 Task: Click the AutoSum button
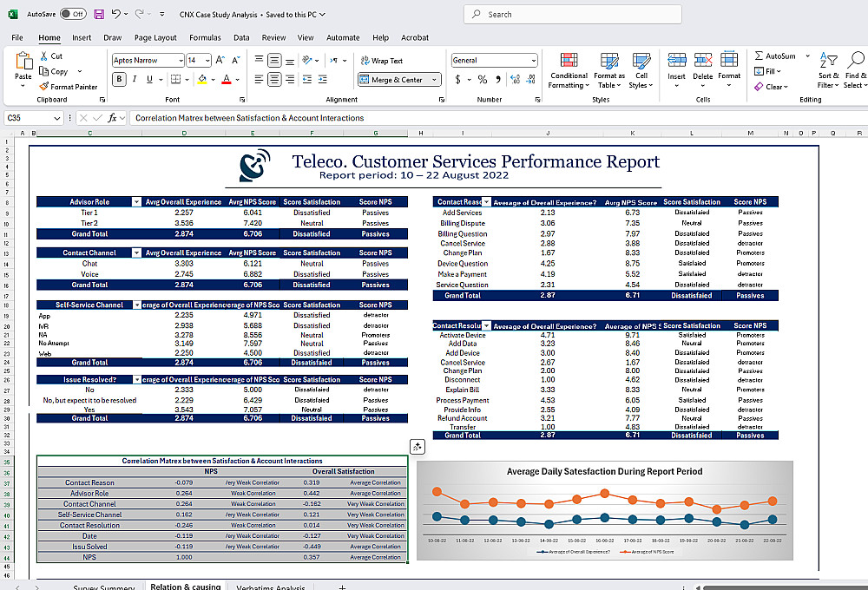[x=775, y=56]
